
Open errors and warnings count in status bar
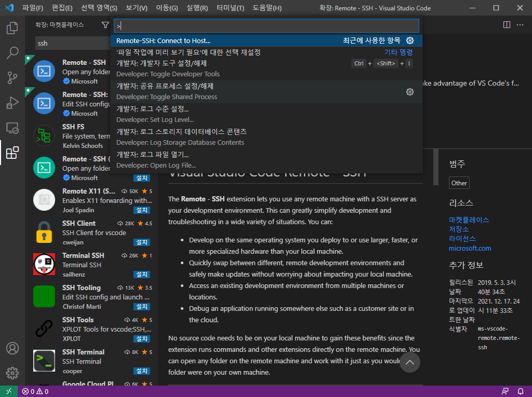pyautogui.click(x=35, y=392)
